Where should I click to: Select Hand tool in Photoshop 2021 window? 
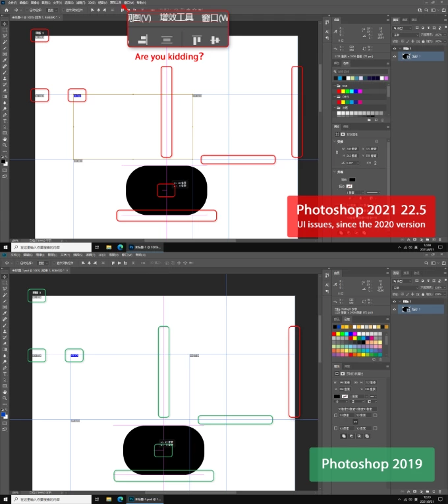pyautogui.click(x=5, y=139)
